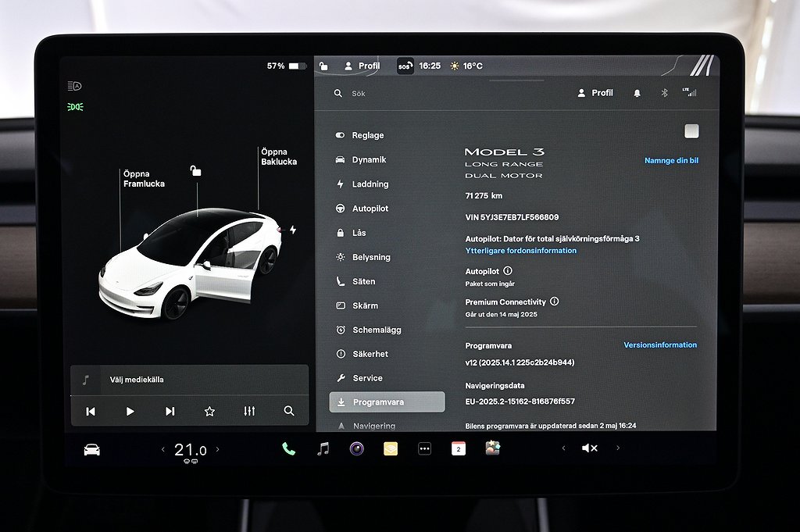Open the Skärm display settings
This screenshot has width=800, height=532.
[x=357, y=305]
